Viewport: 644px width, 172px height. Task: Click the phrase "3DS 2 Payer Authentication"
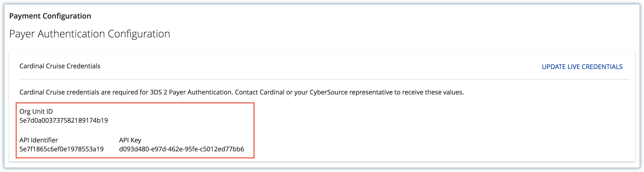191,92
